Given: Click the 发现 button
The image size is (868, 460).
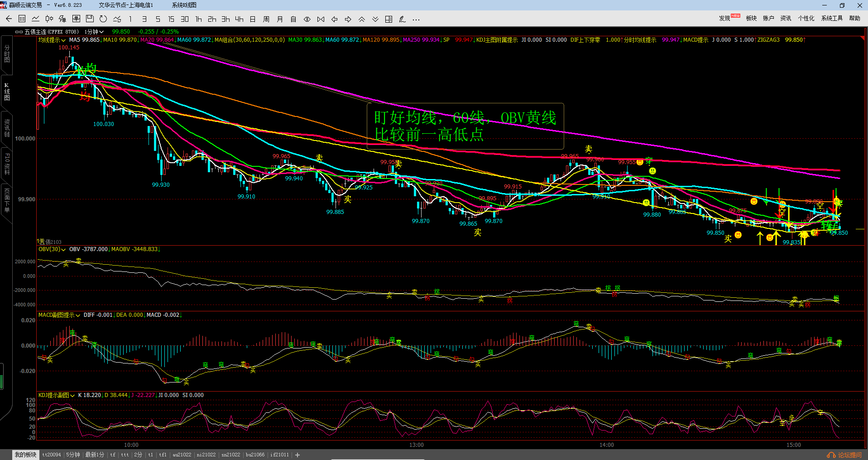Looking at the screenshot, I should click(x=724, y=18).
